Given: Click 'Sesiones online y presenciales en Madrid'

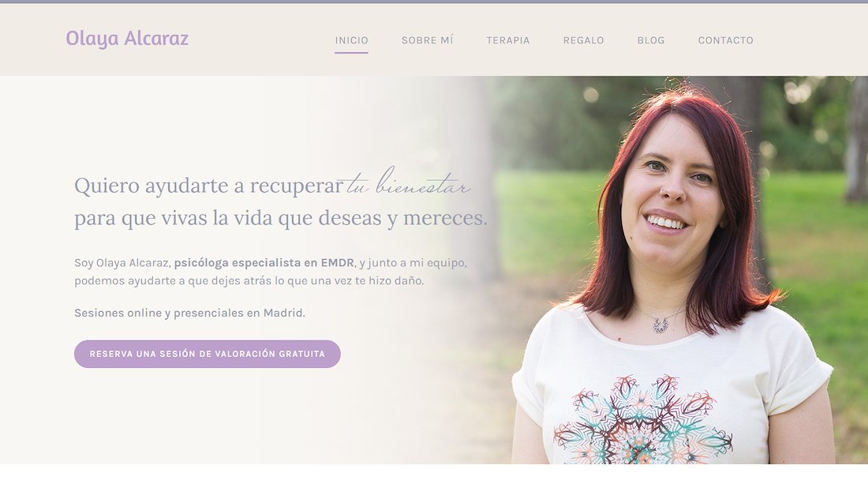Looking at the screenshot, I should coord(190,313).
